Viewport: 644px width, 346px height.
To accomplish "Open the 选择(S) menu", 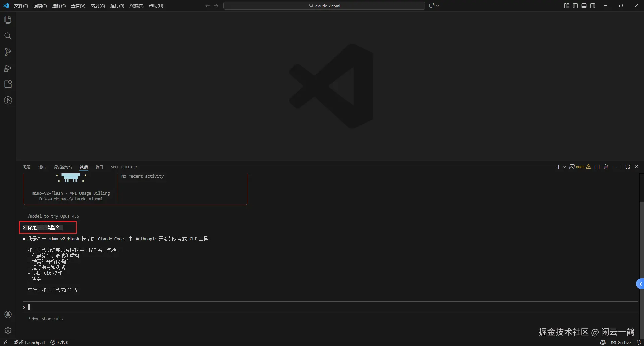I will (59, 6).
